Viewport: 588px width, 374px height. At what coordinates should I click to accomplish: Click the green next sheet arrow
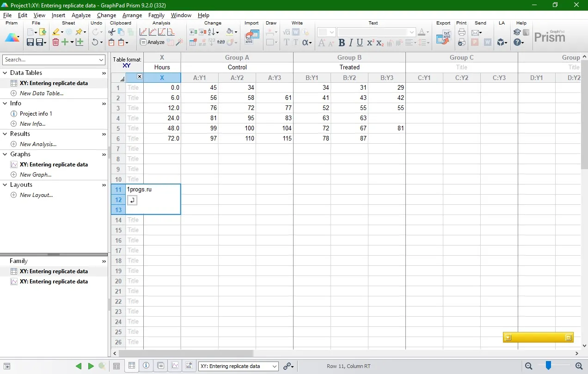91,366
